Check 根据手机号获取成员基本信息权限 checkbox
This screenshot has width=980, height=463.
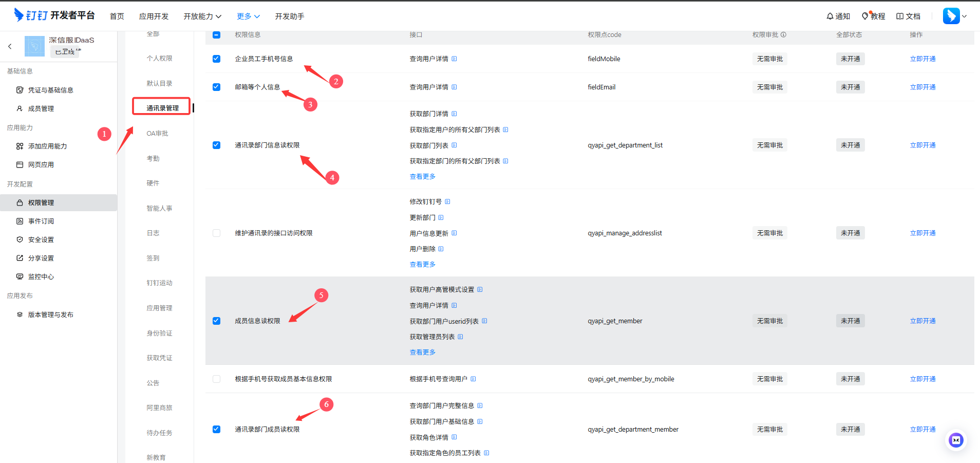click(x=216, y=379)
